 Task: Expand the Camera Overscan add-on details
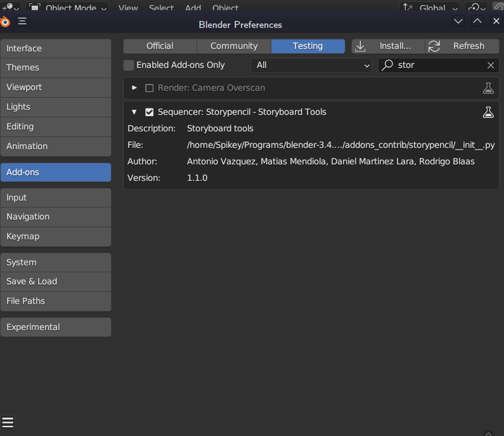point(134,88)
